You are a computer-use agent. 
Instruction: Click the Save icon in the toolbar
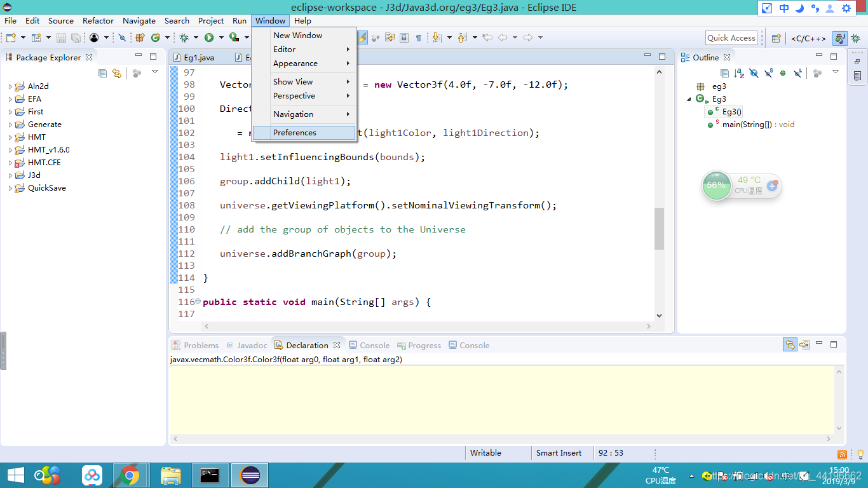point(61,37)
